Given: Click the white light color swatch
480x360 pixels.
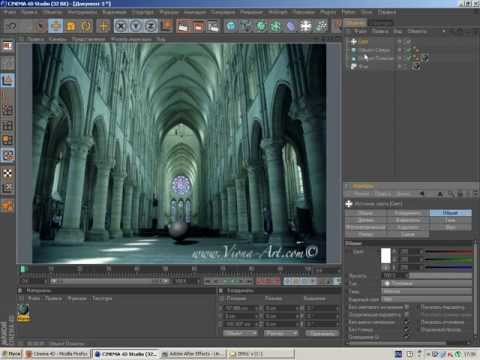Looking at the screenshot, I should [x=386, y=256].
